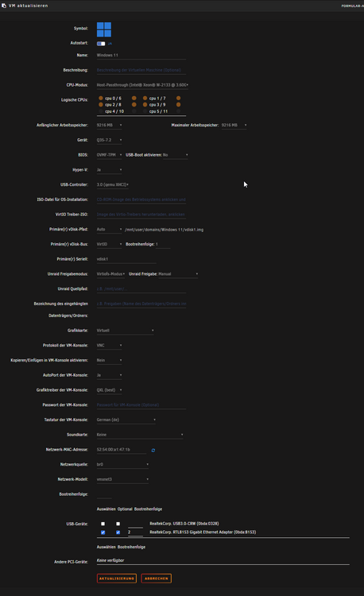Open the CPU-Modus dropdown
Image resolution: width=364 pixels, height=596 pixels.
[142, 85]
